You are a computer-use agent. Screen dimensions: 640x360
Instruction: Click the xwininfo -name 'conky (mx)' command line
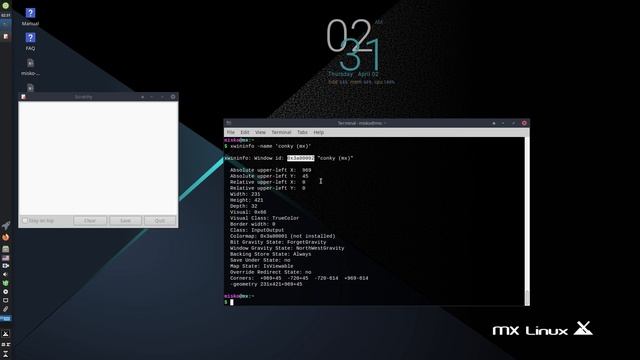click(271, 146)
